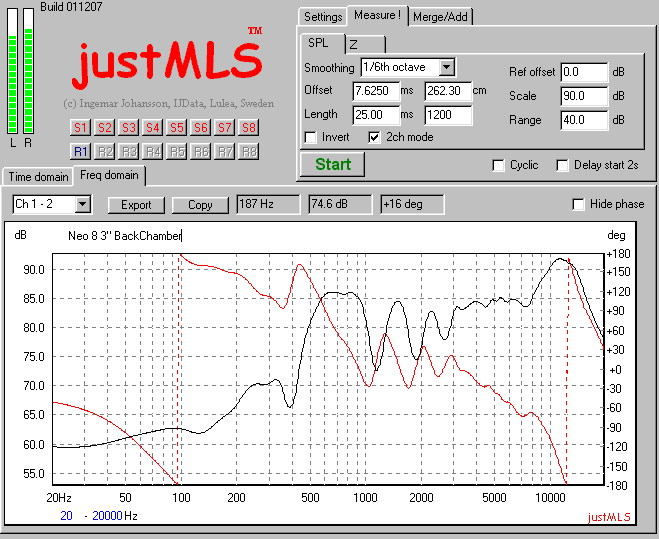Click the graph title Neo 8 3" BackChamber
The height and width of the screenshot is (539, 659).
click(125, 236)
